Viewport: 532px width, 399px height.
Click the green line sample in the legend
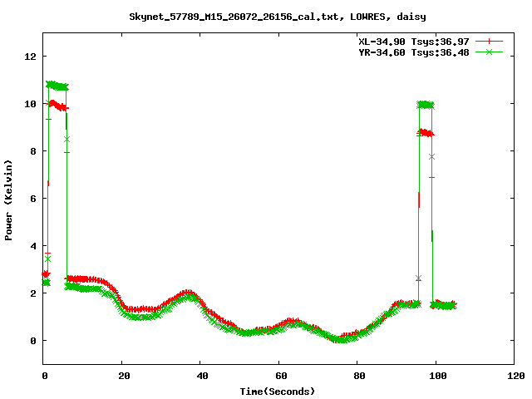pyautogui.click(x=489, y=52)
